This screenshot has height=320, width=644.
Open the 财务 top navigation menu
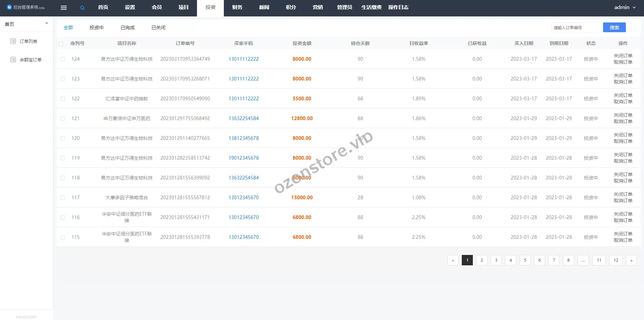(x=237, y=7)
